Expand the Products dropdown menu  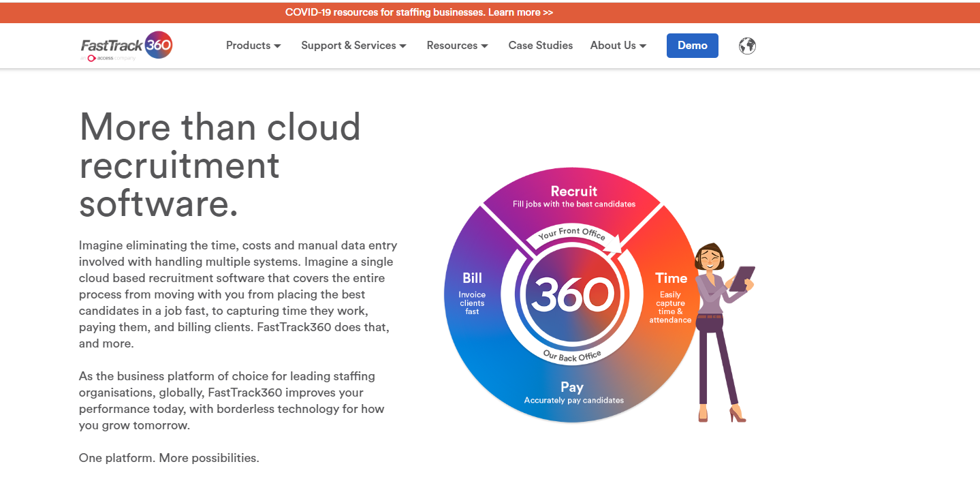tap(253, 46)
